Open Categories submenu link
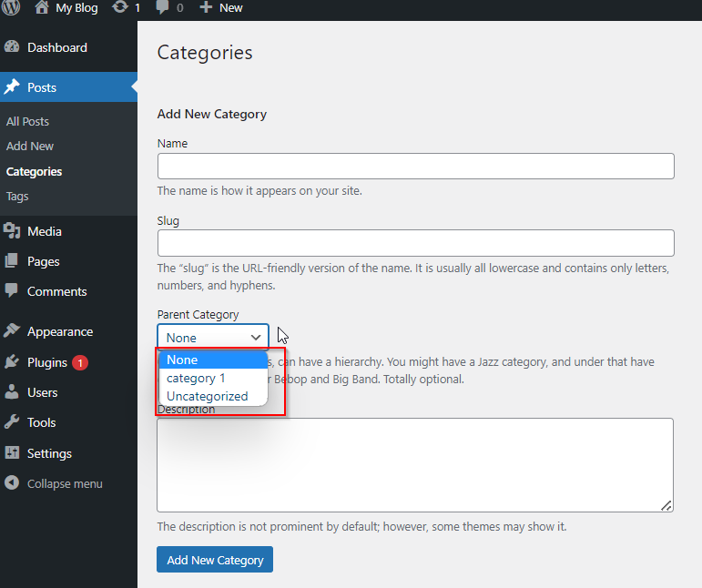This screenshot has width=702, height=588. tap(34, 171)
